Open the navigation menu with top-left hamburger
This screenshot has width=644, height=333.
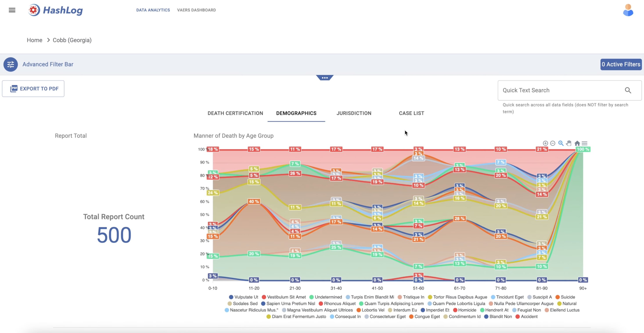click(12, 10)
